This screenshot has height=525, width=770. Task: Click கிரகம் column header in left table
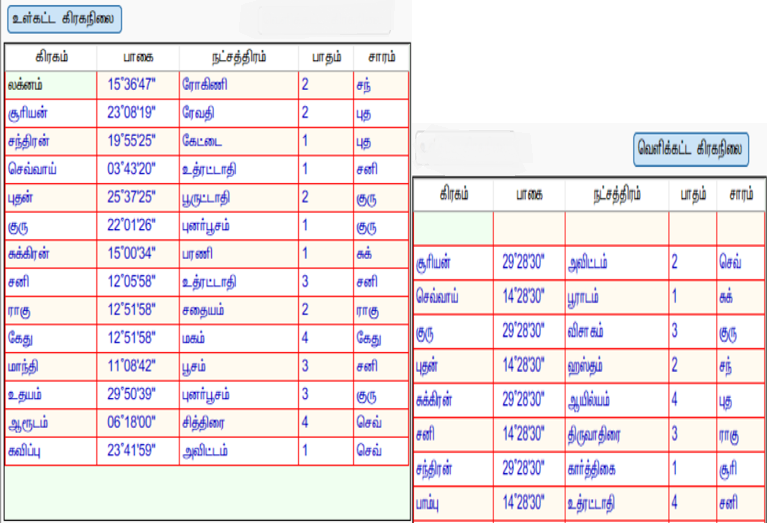[51, 57]
